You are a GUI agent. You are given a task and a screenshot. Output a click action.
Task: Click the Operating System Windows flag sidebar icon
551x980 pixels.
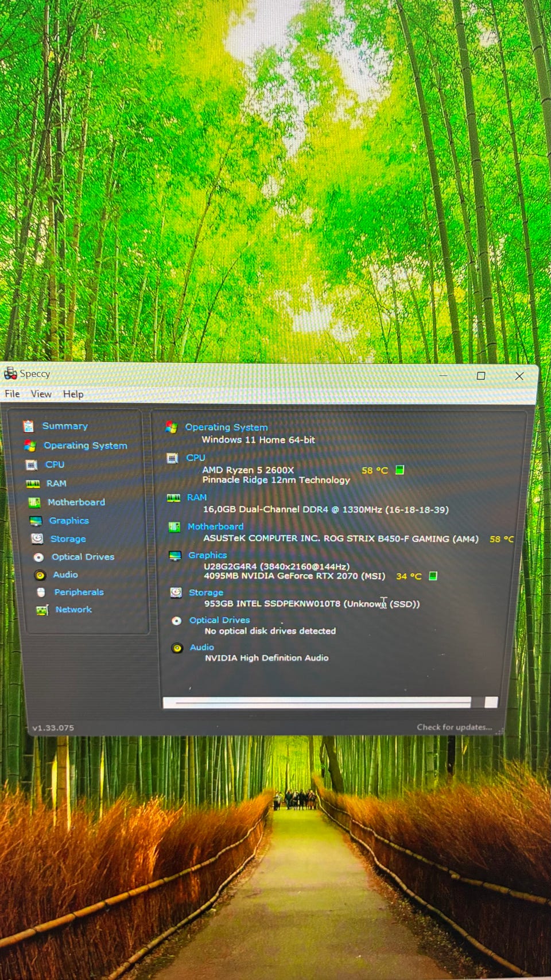click(30, 446)
